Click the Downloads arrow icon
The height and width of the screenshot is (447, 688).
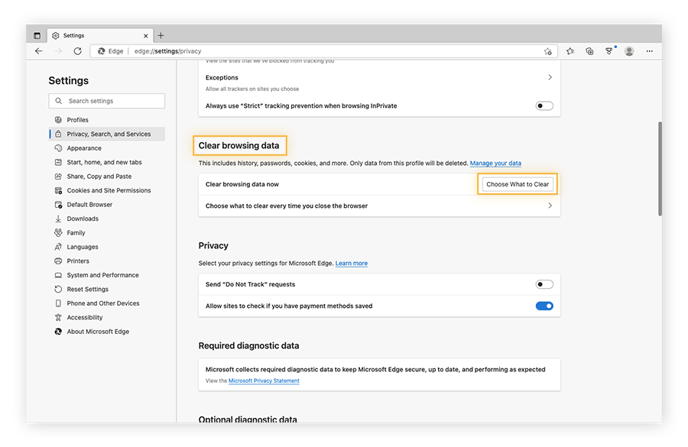coord(58,218)
